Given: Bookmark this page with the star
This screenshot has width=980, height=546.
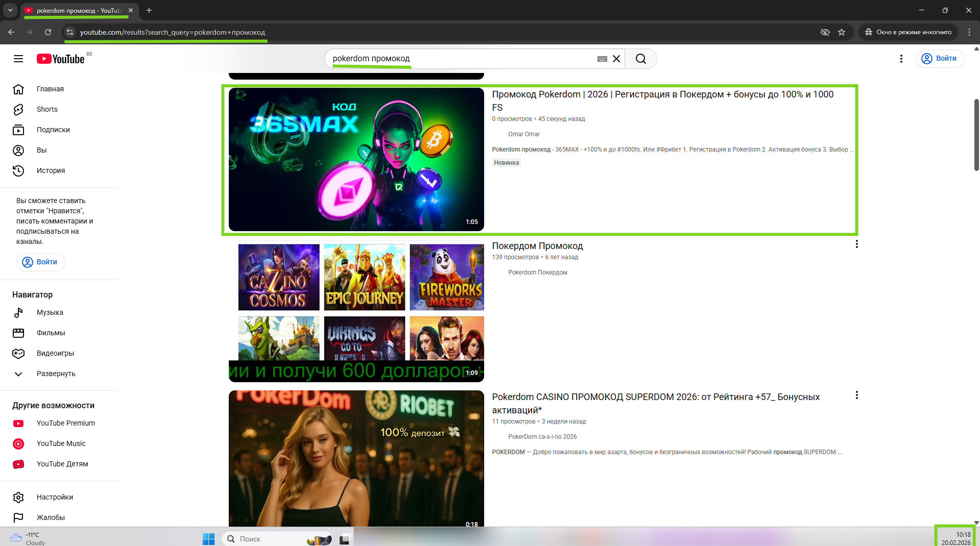Looking at the screenshot, I should click(x=842, y=32).
